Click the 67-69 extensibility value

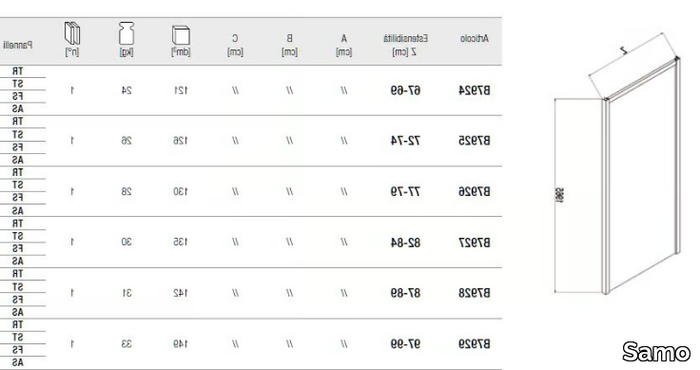coord(405,91)
